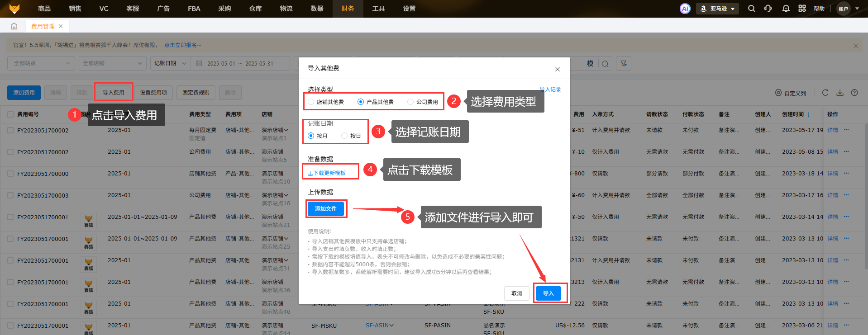
Task: Open 固定费规则 rules
Action: tap(196, 93)
